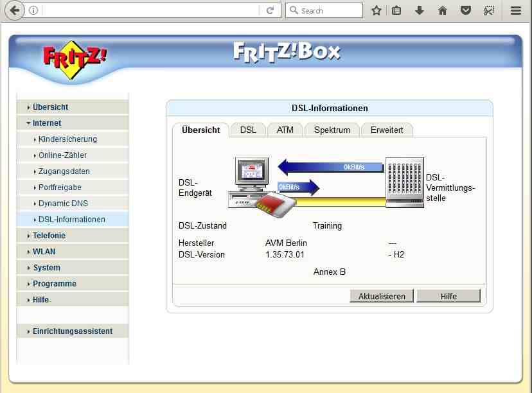Reload the page with the refresh icon
The width and height of the screenshot is (532, 393).
pyautogui.click(x=270, y=10)
